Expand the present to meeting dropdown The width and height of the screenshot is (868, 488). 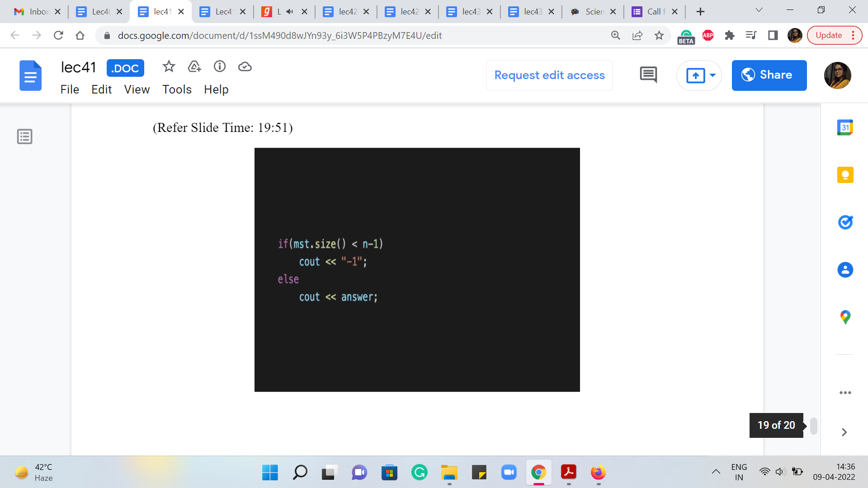[x=713, y=75]
